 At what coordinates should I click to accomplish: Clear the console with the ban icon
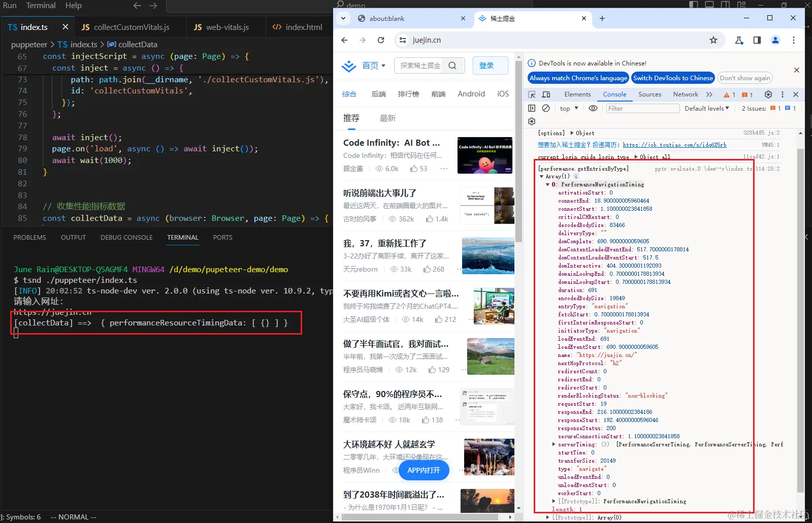(x=546, y=108)
